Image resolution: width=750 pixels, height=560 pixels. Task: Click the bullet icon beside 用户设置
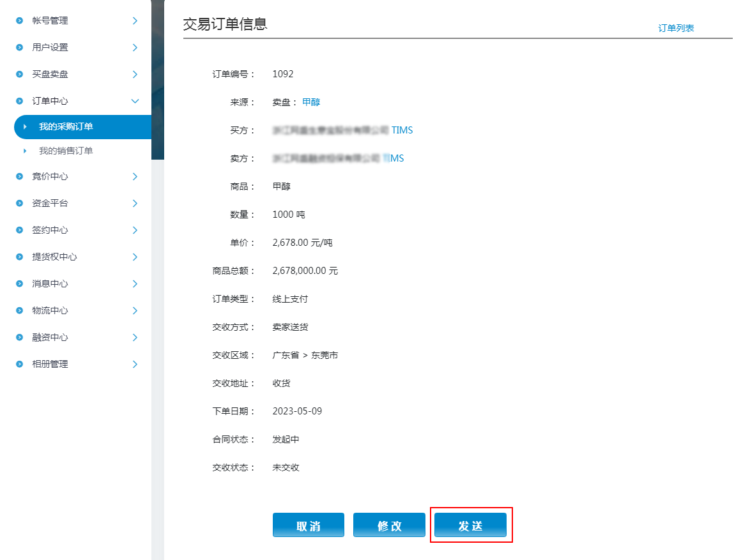pos(19,48)
